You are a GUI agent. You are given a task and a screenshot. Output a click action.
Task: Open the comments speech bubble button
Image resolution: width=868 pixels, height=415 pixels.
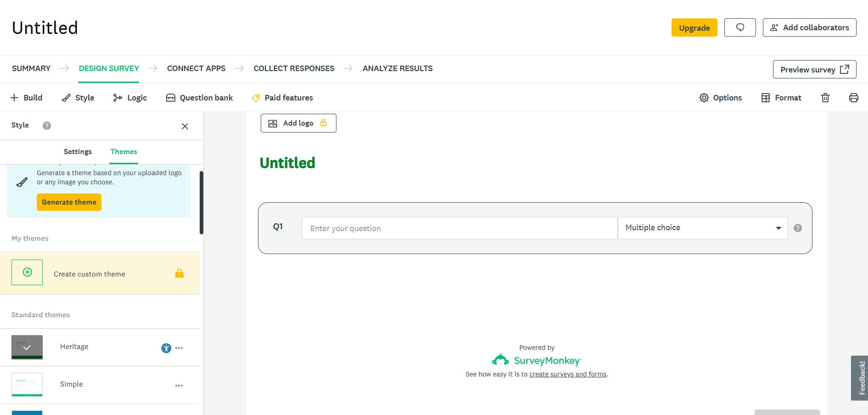tap(740, 28)
